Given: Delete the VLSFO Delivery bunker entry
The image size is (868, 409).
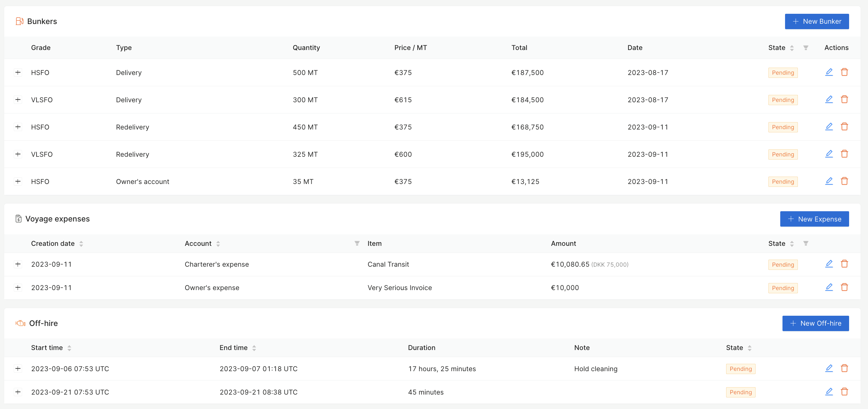Looking at the screenshot, I should click(x=844, y=99).
